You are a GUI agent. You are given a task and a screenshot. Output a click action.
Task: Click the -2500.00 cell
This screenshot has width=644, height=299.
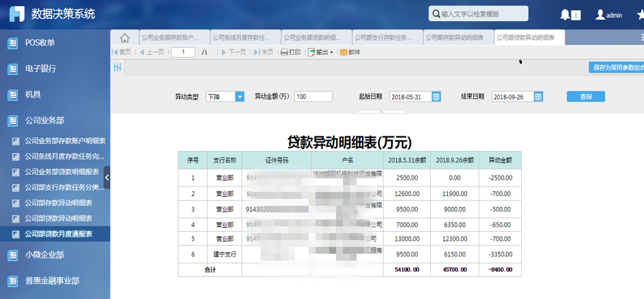(500, 178)
